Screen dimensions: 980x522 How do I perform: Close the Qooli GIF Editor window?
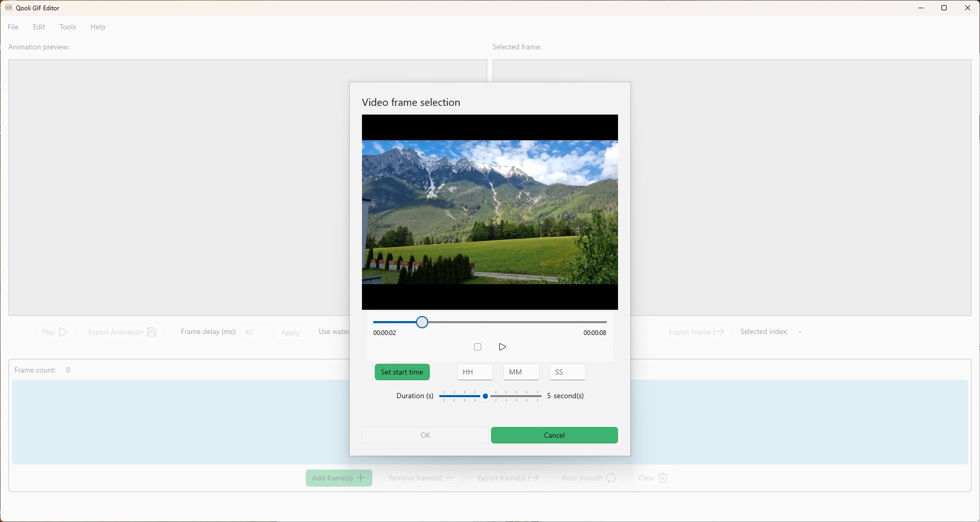click(x=968, y=8)
